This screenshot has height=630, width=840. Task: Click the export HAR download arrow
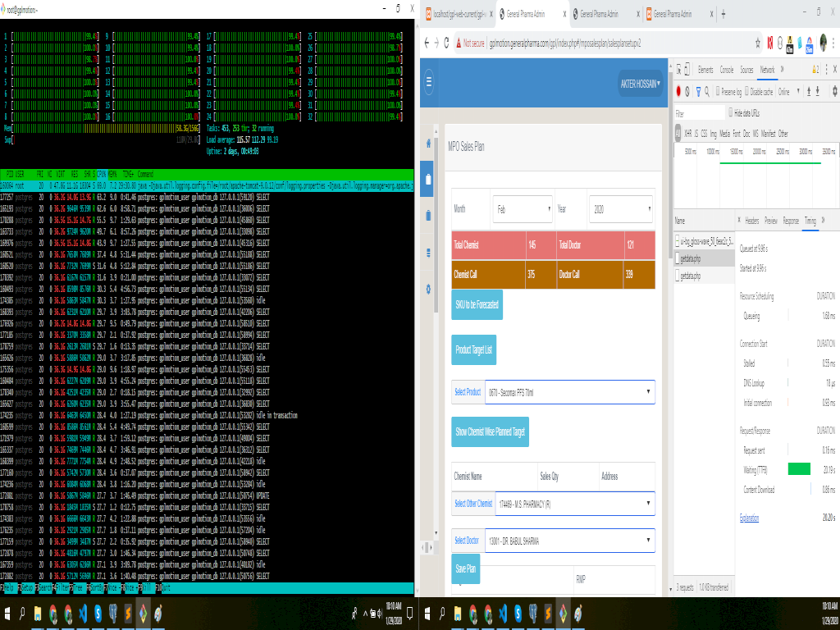818,92
